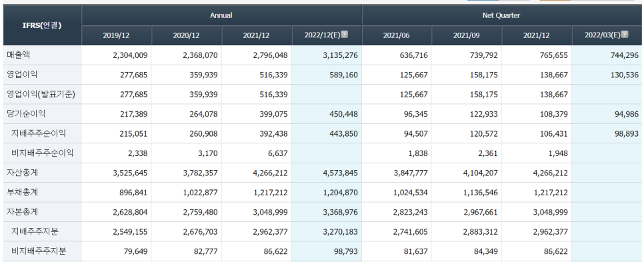
Task: Click the 96,345 quarterly net income
Action: point(415,114)
